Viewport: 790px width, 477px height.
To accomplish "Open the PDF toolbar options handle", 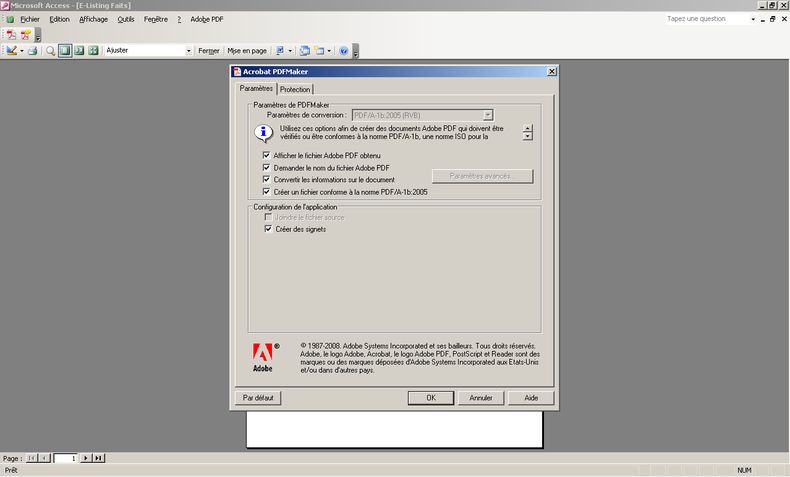I will 38,35.
